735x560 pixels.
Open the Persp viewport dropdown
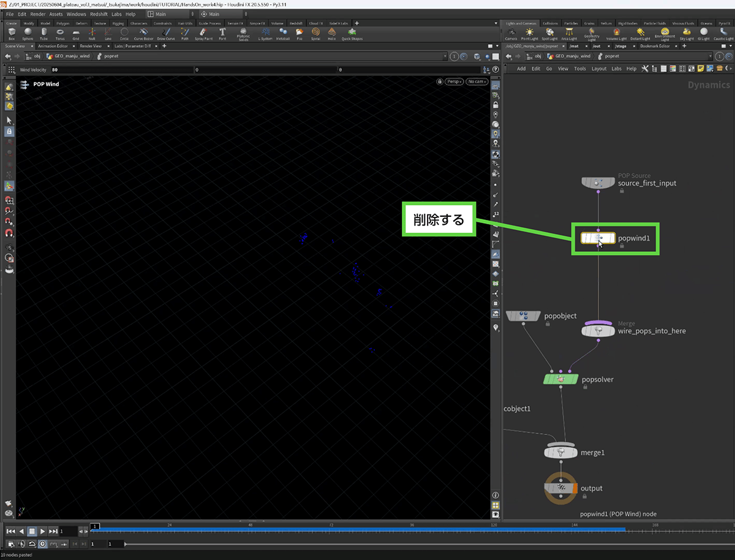pos(454,81)
